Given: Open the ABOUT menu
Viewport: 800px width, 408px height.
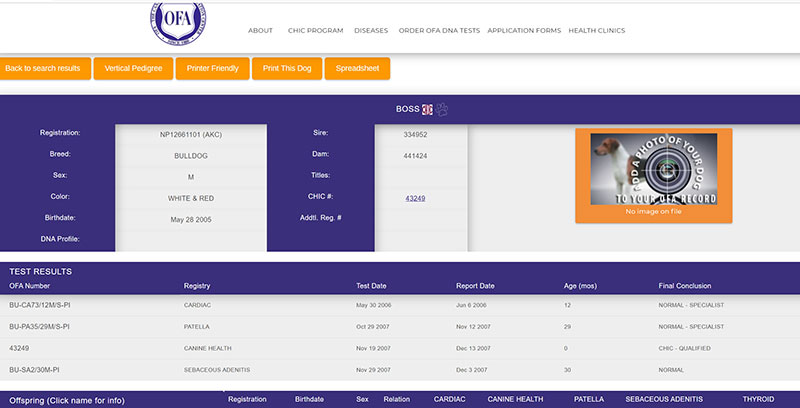Looking at the screenshot, I should point(260,31).
